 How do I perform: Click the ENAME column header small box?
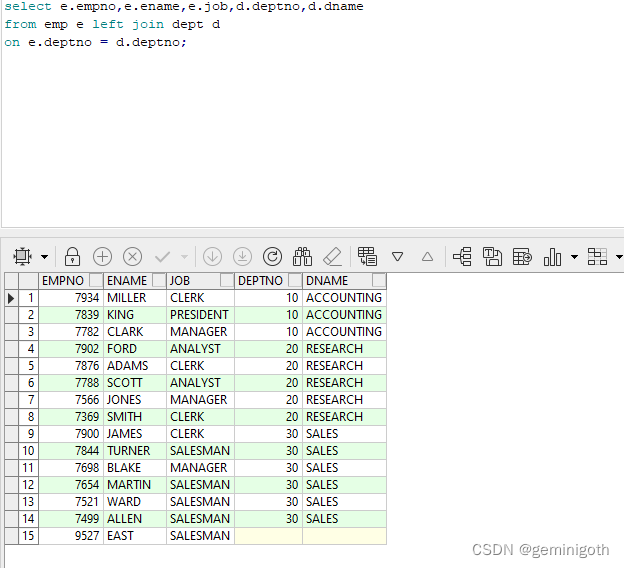[x=159, y=280]
